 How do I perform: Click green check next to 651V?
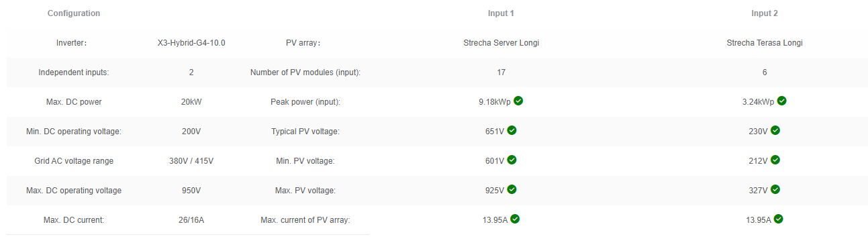click(x=512, y=130)
